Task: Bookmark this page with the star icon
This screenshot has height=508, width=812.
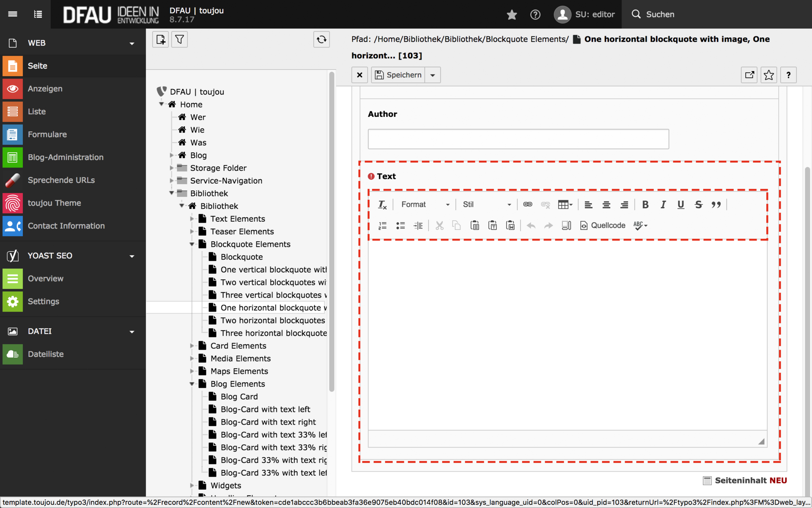Action: pyautogui.click(x=768, y=75)
